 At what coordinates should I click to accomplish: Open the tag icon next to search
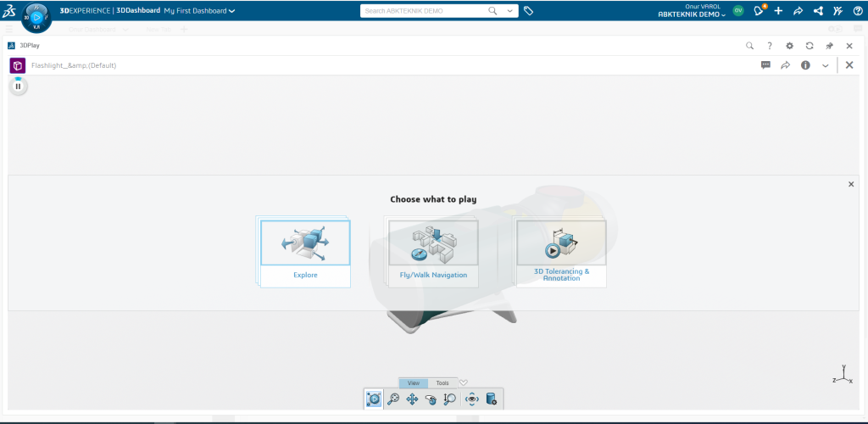tap(528, 11)
